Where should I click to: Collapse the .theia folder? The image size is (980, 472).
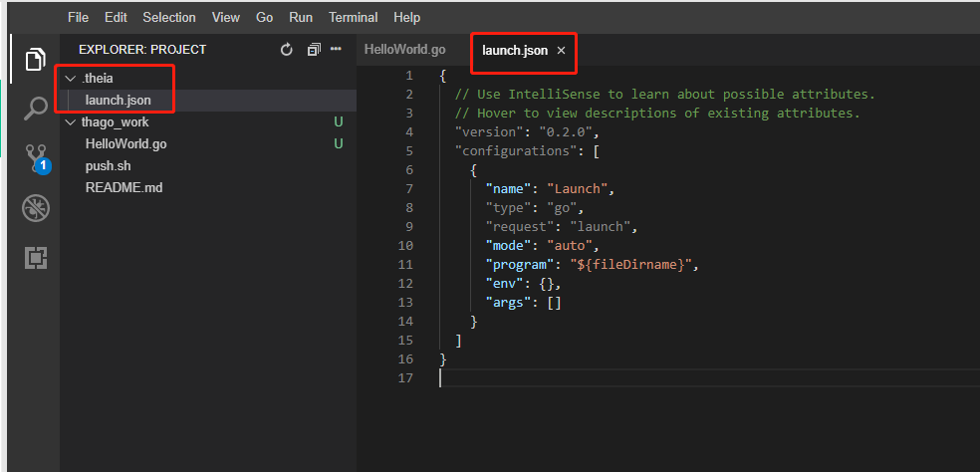[x=70, y=78]
